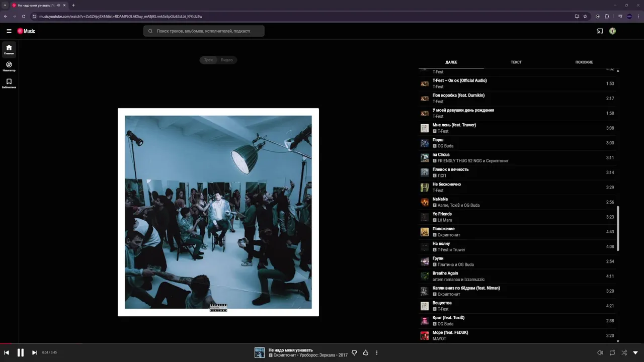Click the large album cover art
Viewport: 644px width, 362px height.
(218, 212)
